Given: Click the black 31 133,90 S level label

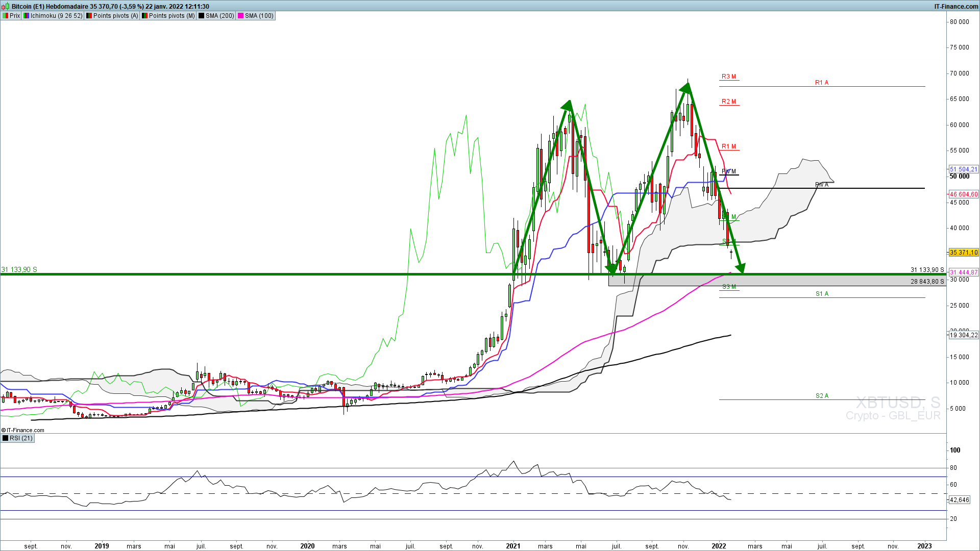Looking at the screenshot, I should click(927, 270).
